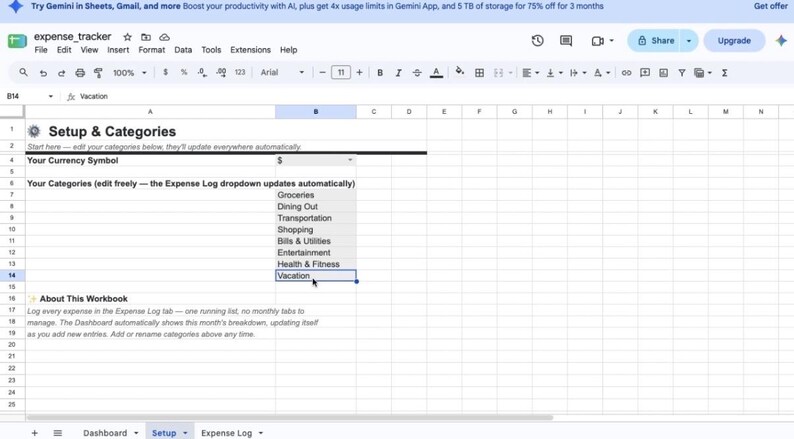Decrease decimal places
The width and height of the screenshot is (794, 439).
coord(202,72)
